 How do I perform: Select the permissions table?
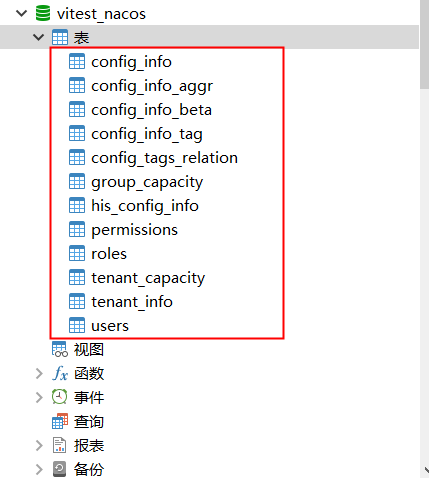coord(134,230)
